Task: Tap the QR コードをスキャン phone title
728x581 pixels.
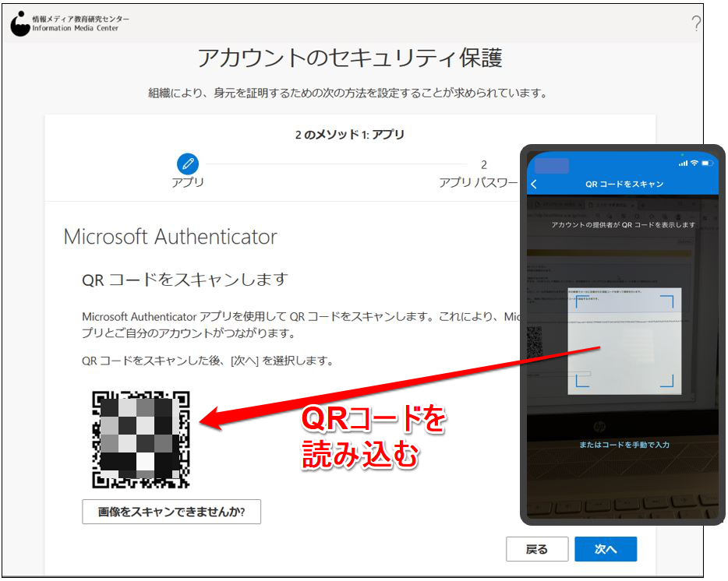Action: click(624, 184)
